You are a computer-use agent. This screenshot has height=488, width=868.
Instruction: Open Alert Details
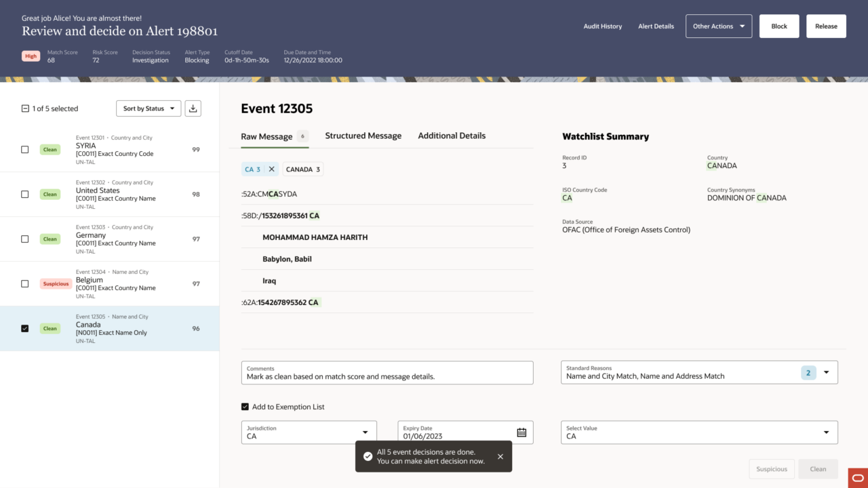pos(656,26)
